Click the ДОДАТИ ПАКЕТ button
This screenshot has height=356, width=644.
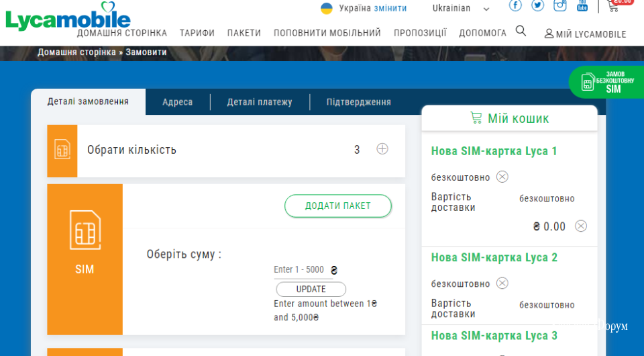pyautogui.click(x=338, y=206)
